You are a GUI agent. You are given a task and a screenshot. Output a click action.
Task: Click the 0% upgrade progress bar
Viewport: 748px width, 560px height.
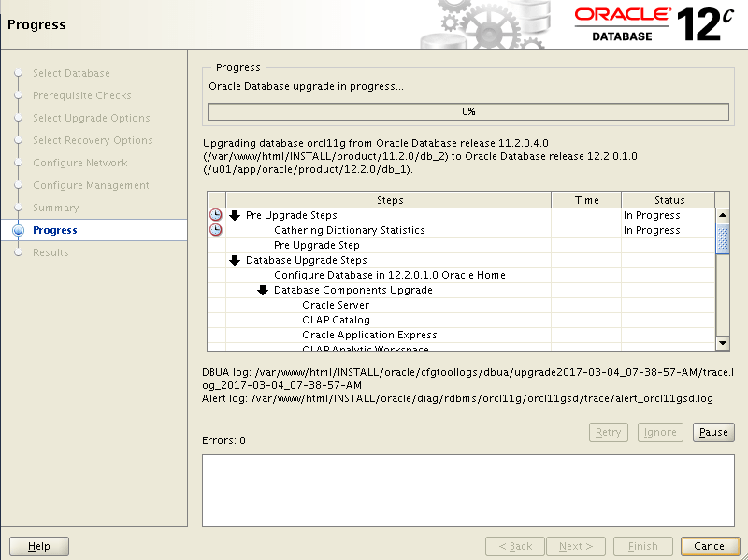[x=468, y=111]
